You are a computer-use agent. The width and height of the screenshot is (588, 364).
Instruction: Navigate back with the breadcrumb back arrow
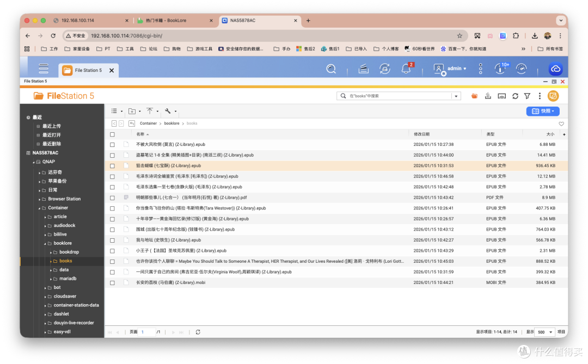coord(114,124)
